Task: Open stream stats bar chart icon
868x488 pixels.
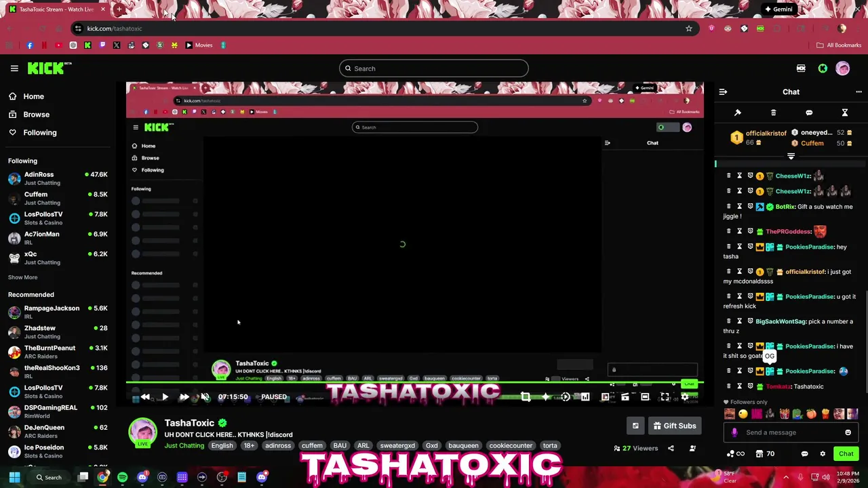Action: pos(585,397)
